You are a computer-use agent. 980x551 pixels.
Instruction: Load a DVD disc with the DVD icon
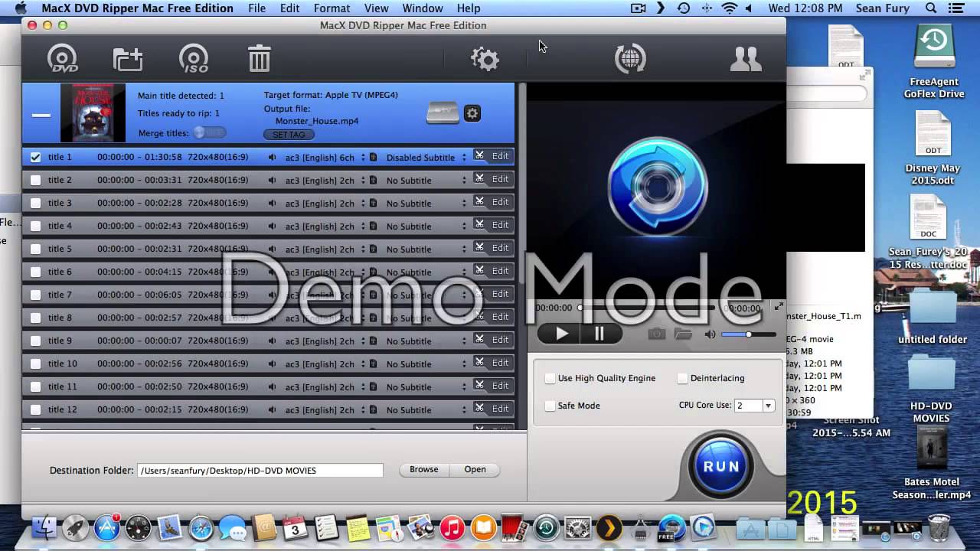[x=63, y=59]
